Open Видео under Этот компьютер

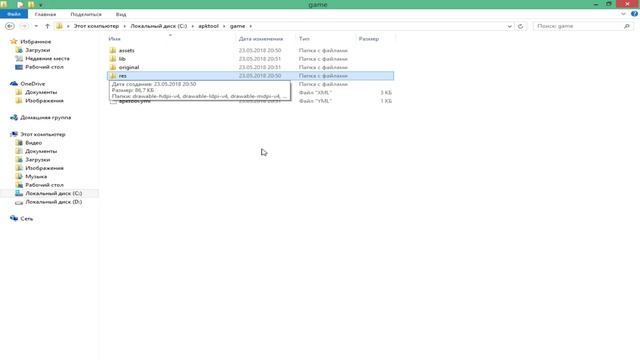(33, 143)
